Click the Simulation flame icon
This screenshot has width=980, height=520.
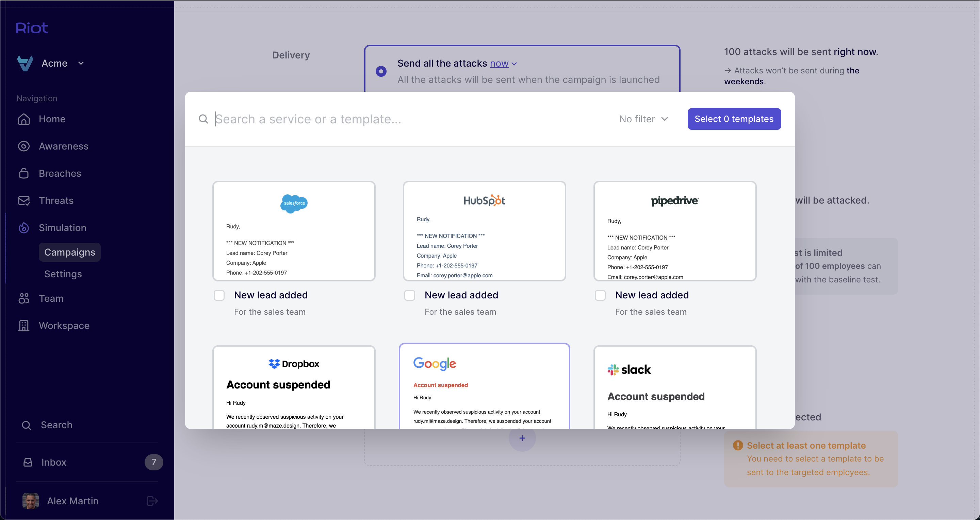point(23,228)
